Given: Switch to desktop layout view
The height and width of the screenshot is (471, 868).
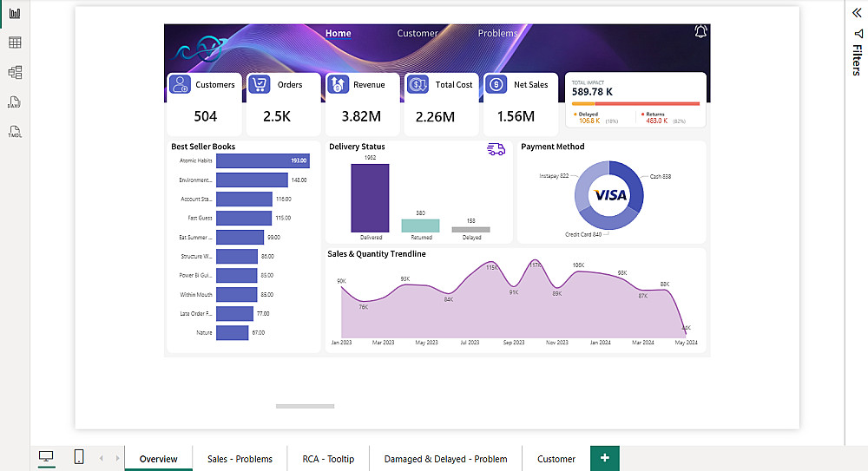Looking at the screenshot, I should [46, 456].
